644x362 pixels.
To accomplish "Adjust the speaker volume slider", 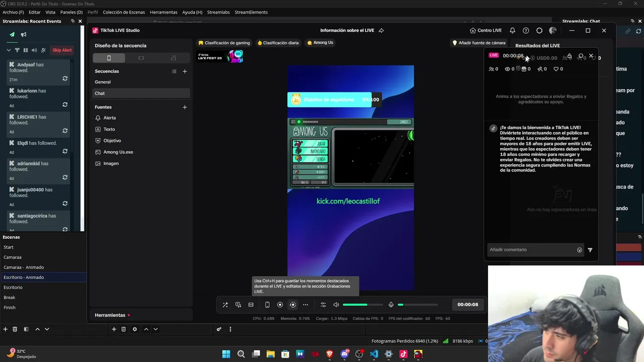I will [x=362, y=305].
